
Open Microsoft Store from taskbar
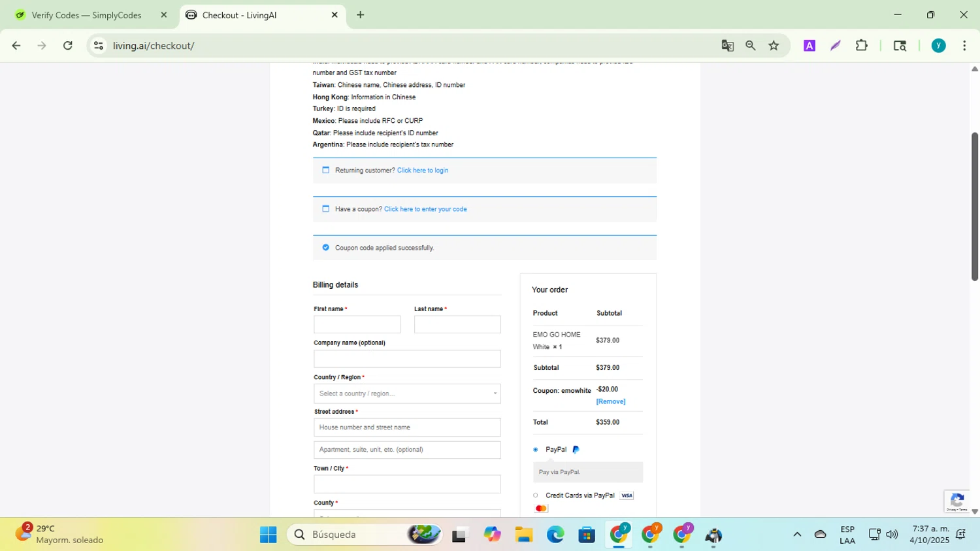tap(587, 535)
